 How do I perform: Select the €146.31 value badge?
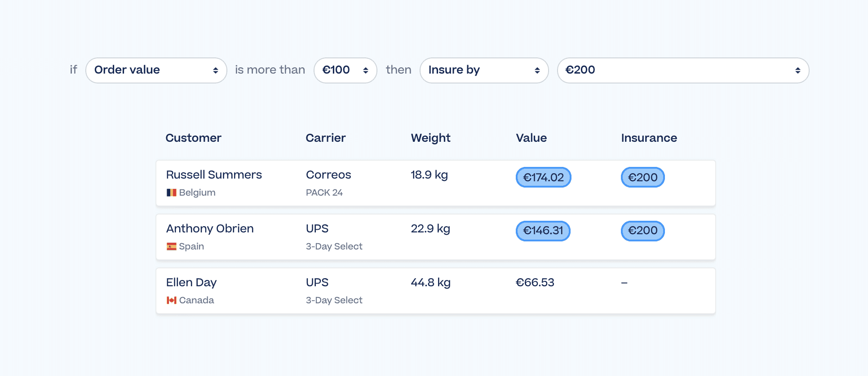pyautogui.click(x=543, y=231)
